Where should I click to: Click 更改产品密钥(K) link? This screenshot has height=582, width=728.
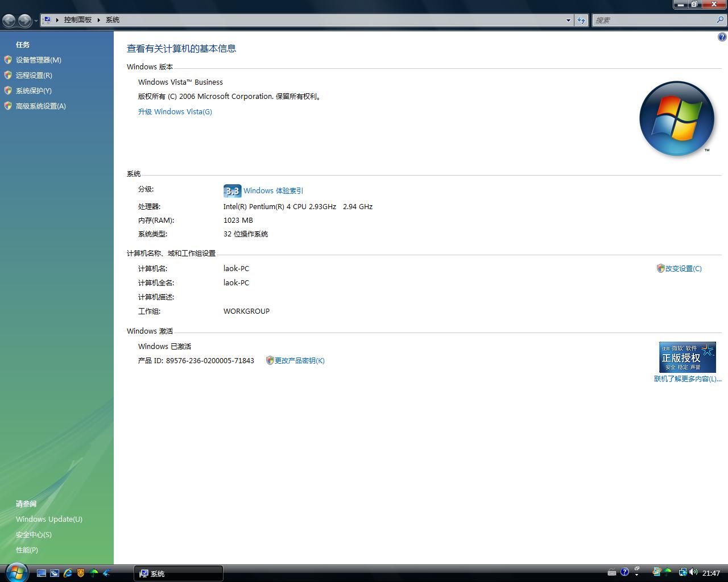[300, 360]
